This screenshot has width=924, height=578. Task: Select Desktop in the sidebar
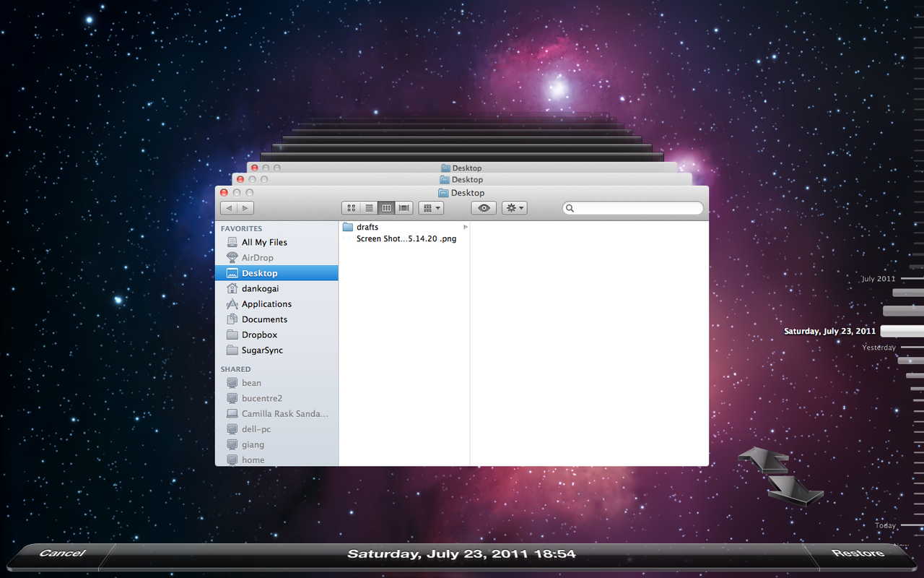276,273
